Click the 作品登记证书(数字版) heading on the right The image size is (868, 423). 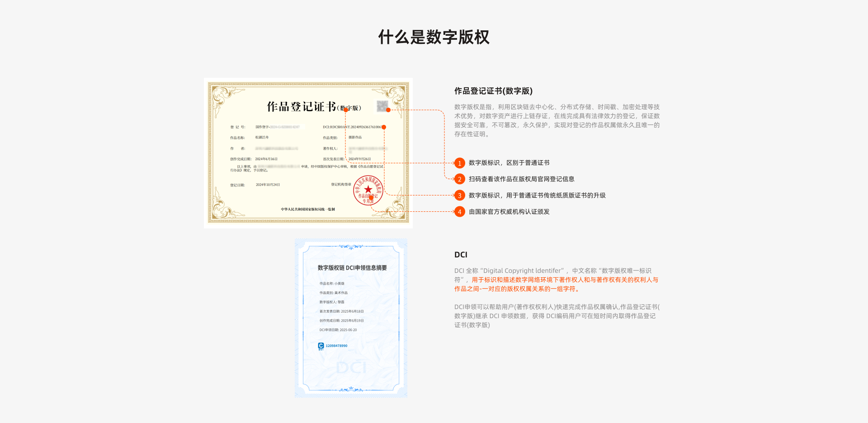pos(493,91)
